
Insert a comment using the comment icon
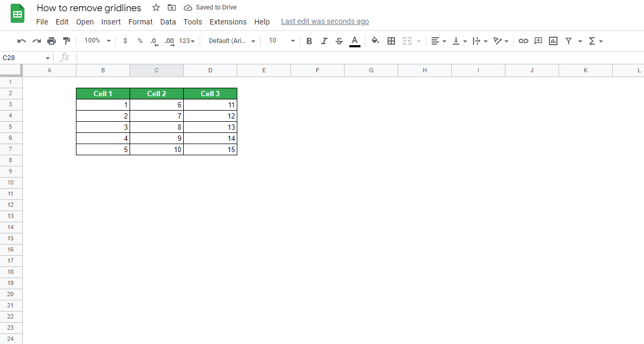(x=538, y=40)
